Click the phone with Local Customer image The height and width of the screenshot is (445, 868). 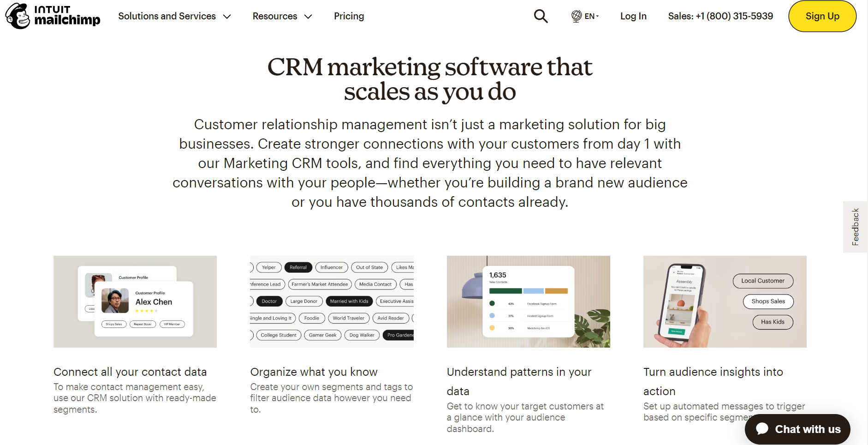point(725,301)
